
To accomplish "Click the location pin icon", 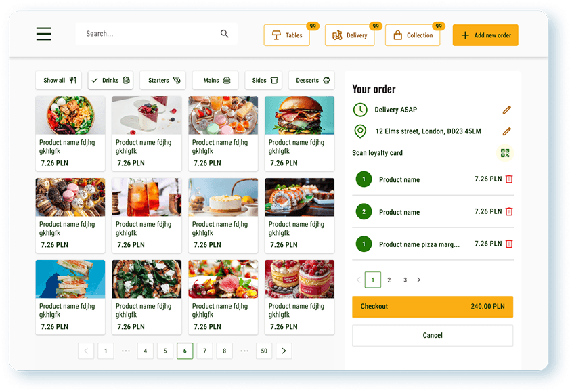I will tap(360, 131).
